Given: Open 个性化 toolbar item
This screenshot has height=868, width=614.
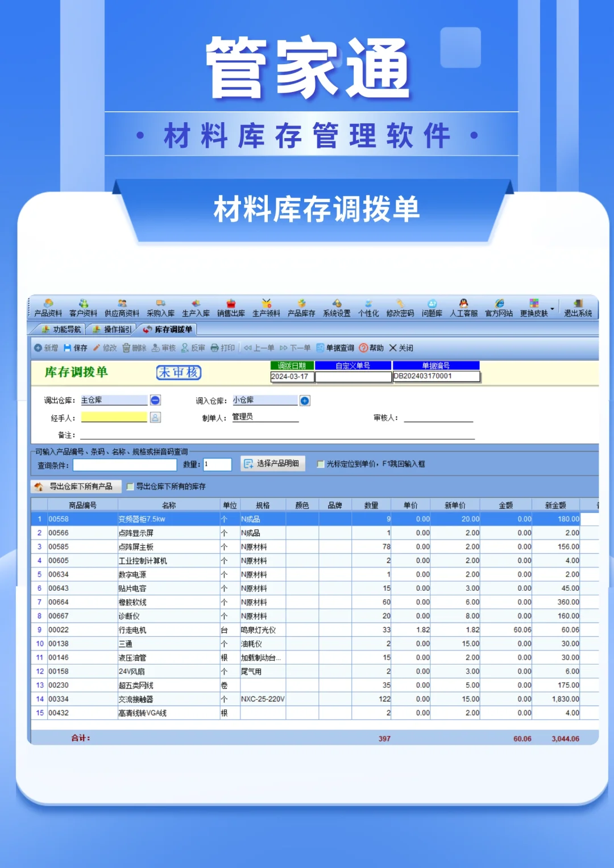Looking at the screenshot, I should [368, 308].
